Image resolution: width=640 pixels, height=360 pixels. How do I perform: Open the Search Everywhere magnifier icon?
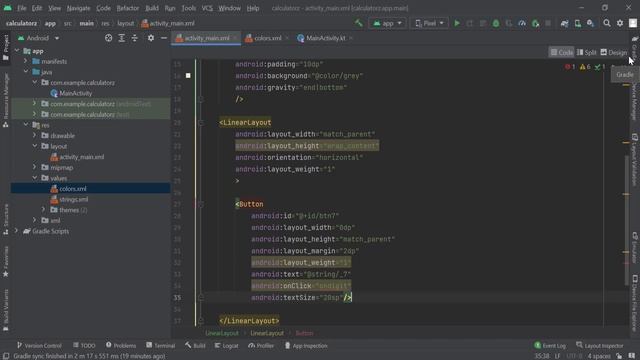[607, 24]
